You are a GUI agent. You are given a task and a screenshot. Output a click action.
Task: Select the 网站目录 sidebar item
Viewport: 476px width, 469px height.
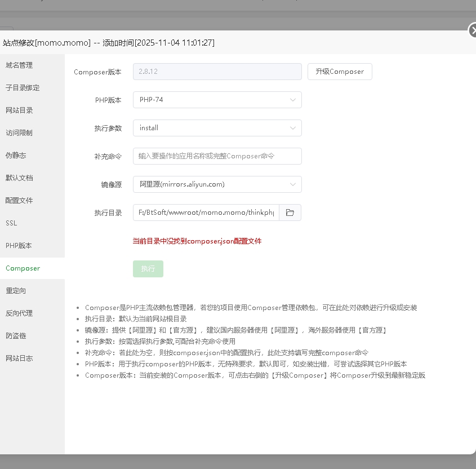click(19, 110)
